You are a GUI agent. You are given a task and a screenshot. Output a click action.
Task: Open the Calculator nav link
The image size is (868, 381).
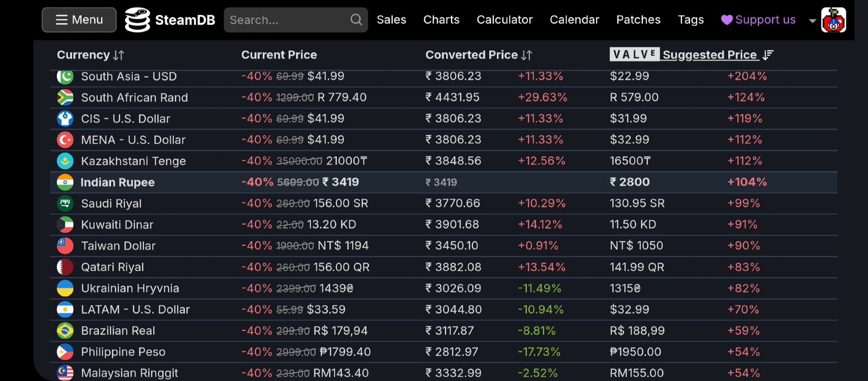pos(504,20)
